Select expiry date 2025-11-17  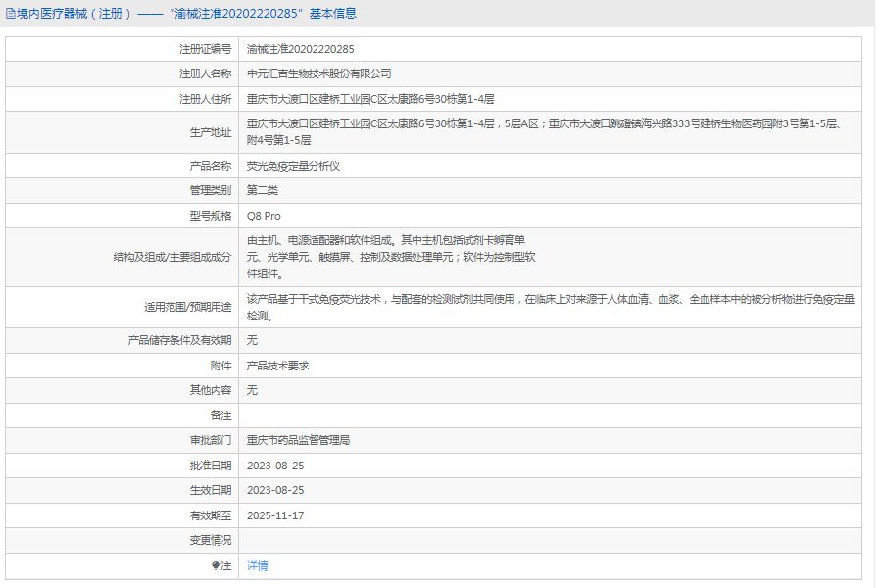[275, 515]
